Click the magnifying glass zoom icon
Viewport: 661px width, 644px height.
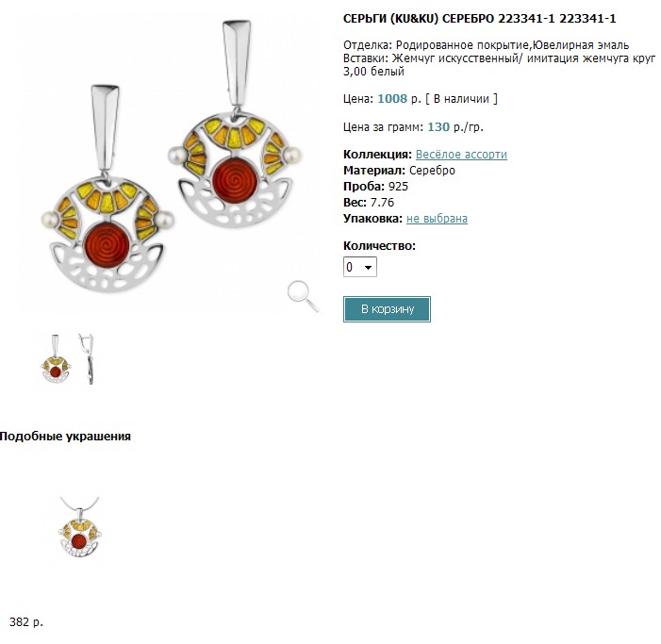click(x=303, y=297)
